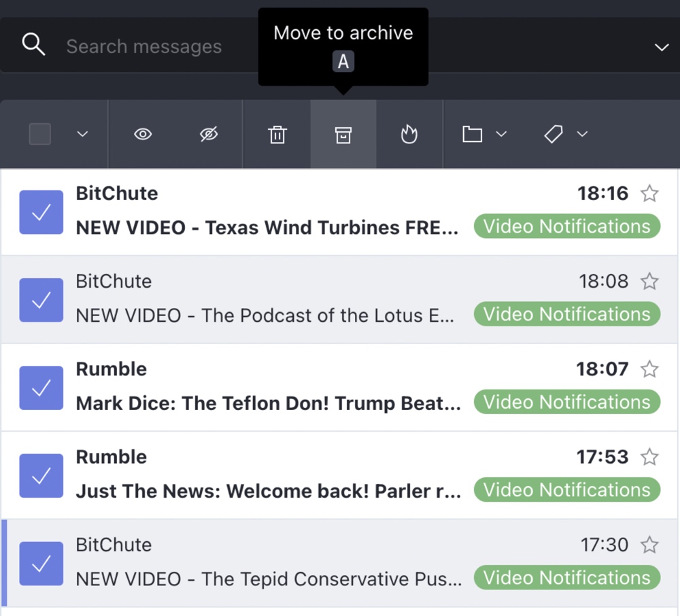Click BitChute sender name at 17:30
Screen dimensions: 680x616
point(114,545)
